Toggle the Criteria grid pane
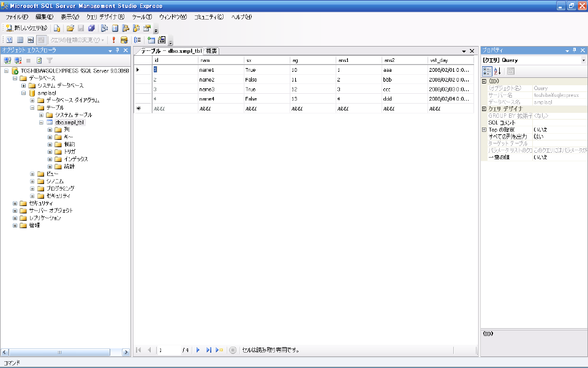Image resolution: width=588 pixels, height=368 pixels. click(x=20, y=40)
